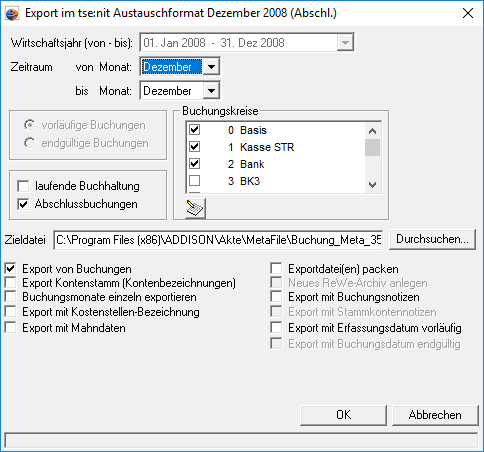
Task: Select the 'Kasse STR' row text
Action: tap(267, 147)
